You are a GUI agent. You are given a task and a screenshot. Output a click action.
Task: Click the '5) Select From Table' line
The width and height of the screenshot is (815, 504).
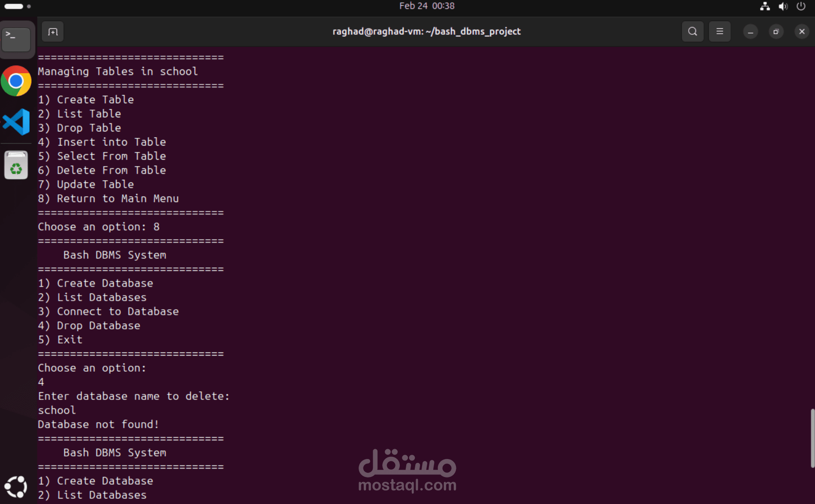click(x=102, y=156)
